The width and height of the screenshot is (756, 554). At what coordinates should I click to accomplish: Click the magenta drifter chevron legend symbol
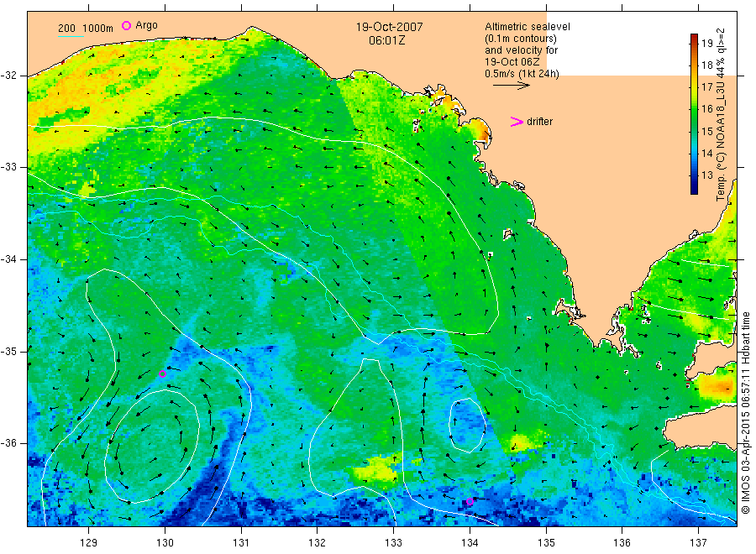[517, 122]
